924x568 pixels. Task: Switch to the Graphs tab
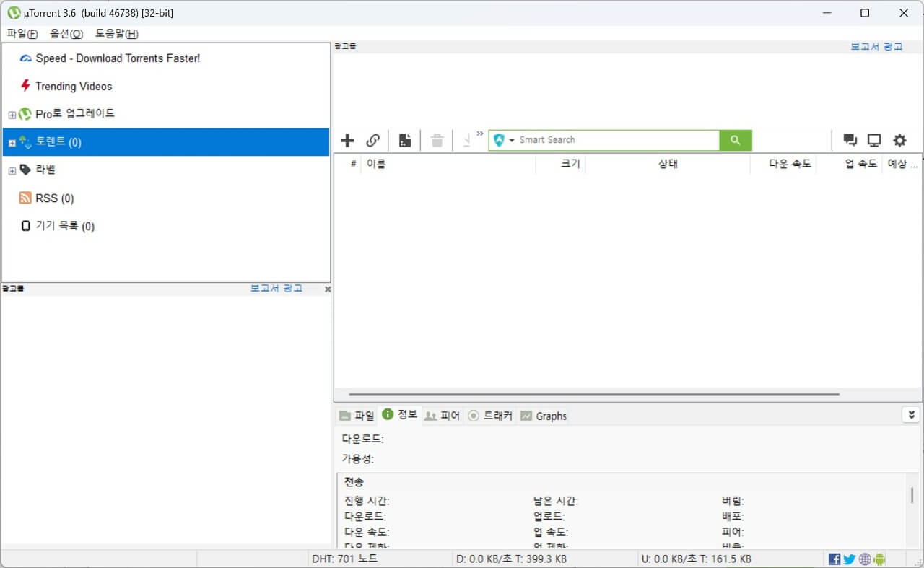[x=544, y=416]
